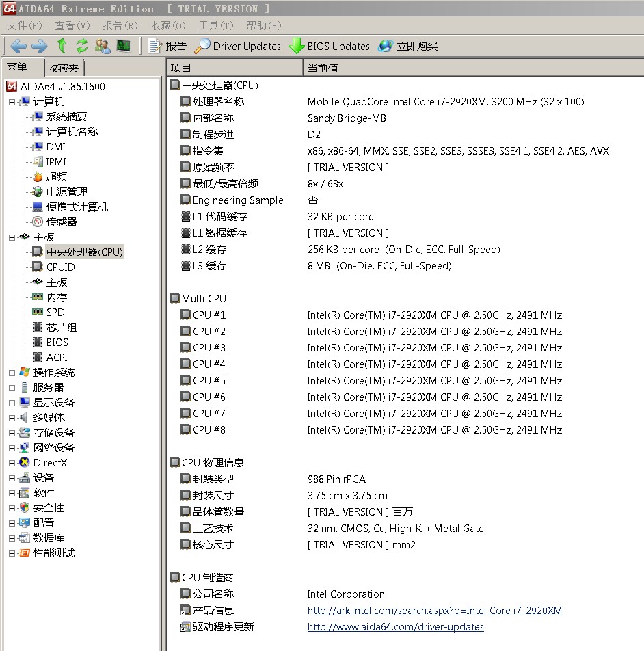Screen dimensions: 644x651
Task: Open the 文件(F) menu
Action: point(25,26)
